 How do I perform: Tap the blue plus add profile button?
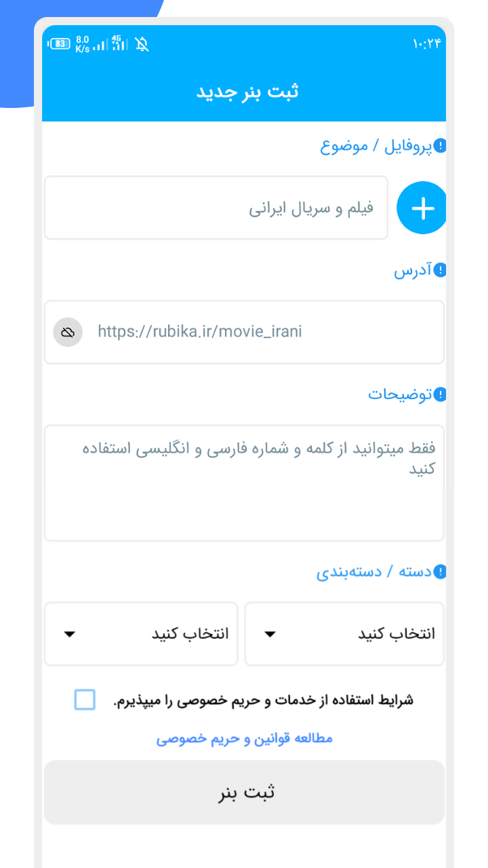pyautogui.click(x=422, y=208)
